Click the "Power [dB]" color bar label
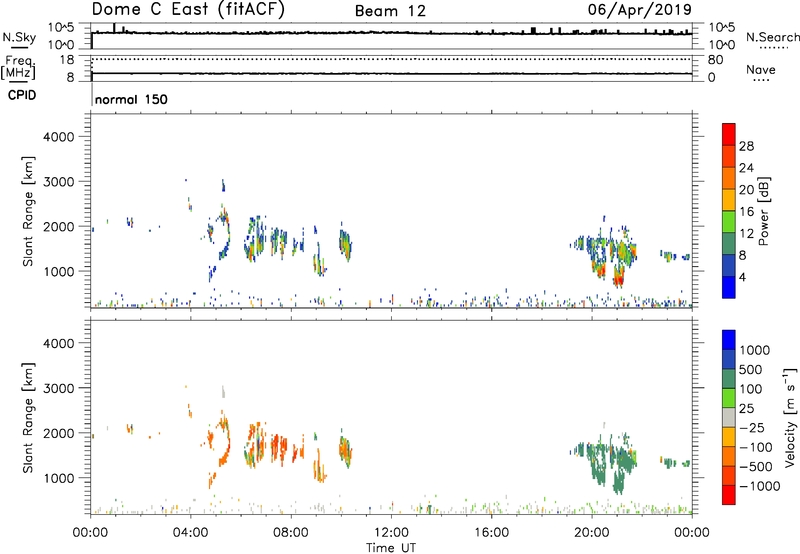 (763, 211)
